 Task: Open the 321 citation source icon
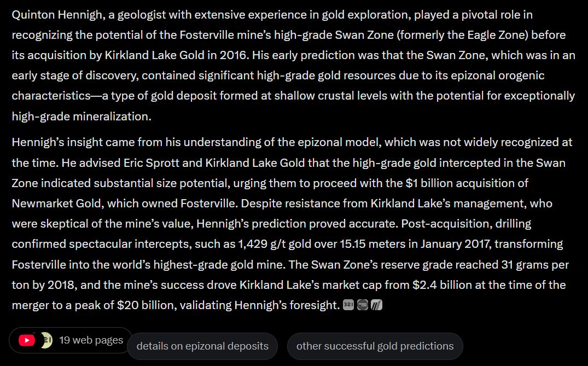[348, 305]
